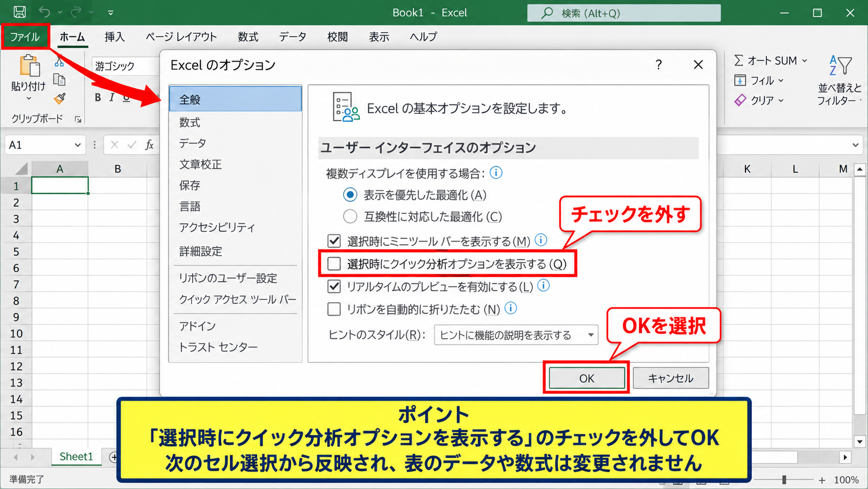The height and width of the screenshot is (489, 868).
Task: Click the Cut scissors icon
Action: pos(60,61)
